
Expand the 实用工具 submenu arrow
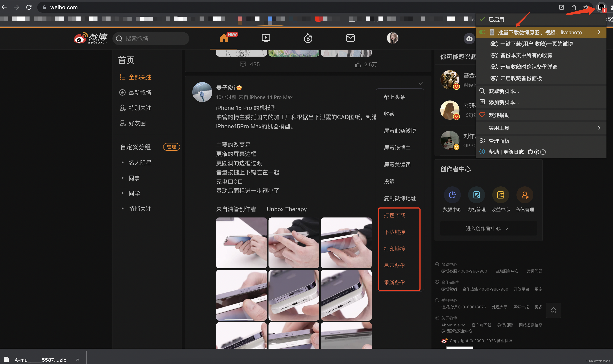click(599, 128)
